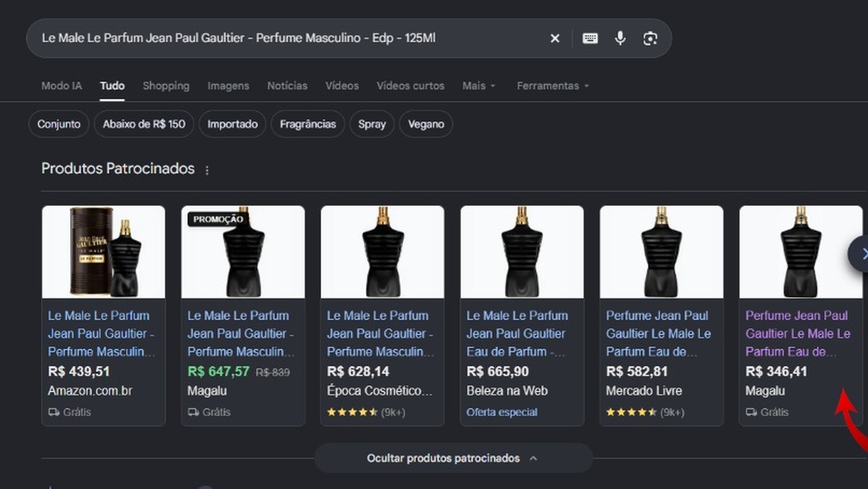The height and width of the screenshot is (489, 868).
Task: Apply the Spray filter chip
Action: [x=372, y=124]
